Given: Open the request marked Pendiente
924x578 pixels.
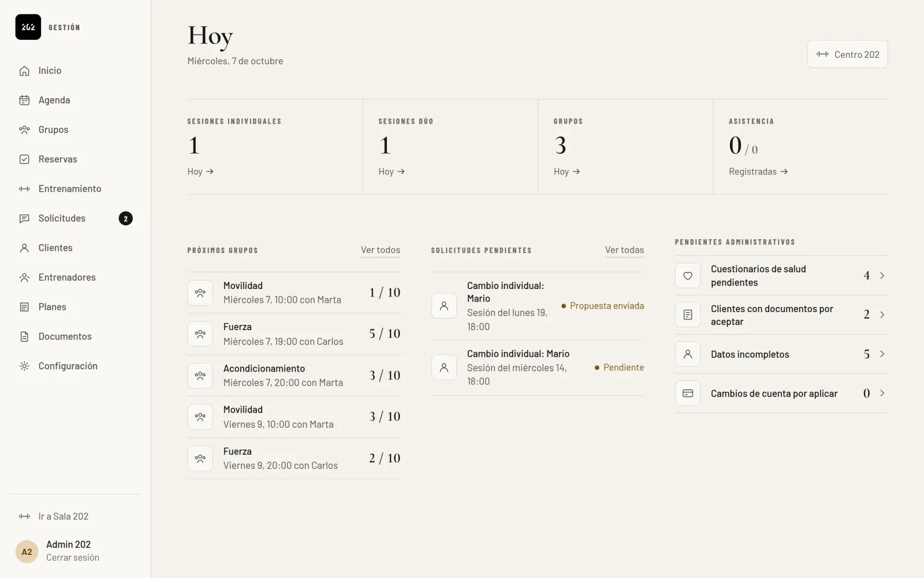Looking at the screenshot, I should (538, 368).
